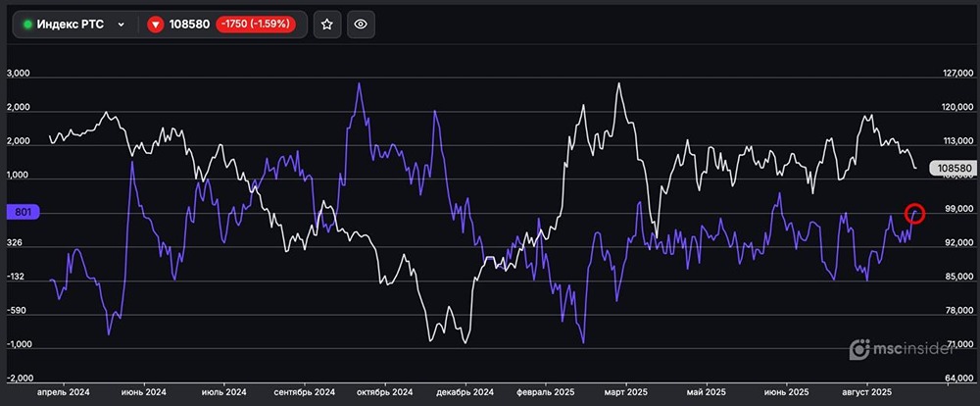The height and width of the screenshot is (406, 980).
Task: Click the -1750 (-1.59%) change badge
Action: click(x=257, y=25)
